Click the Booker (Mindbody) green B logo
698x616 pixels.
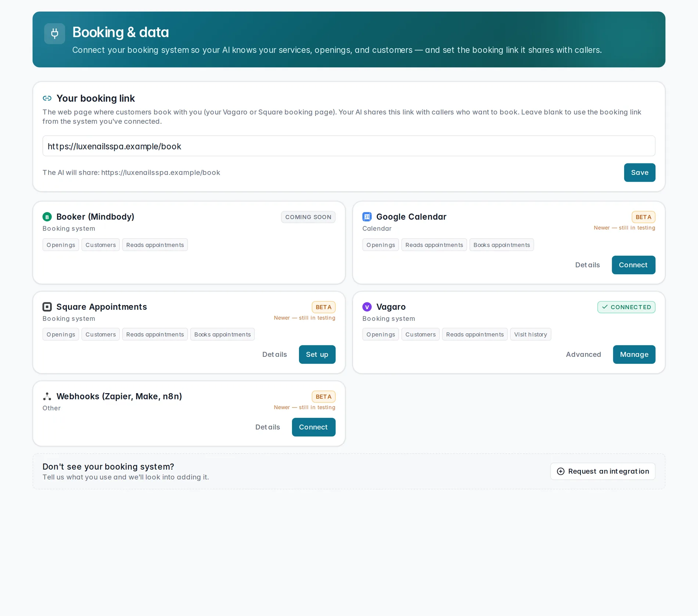47,217
